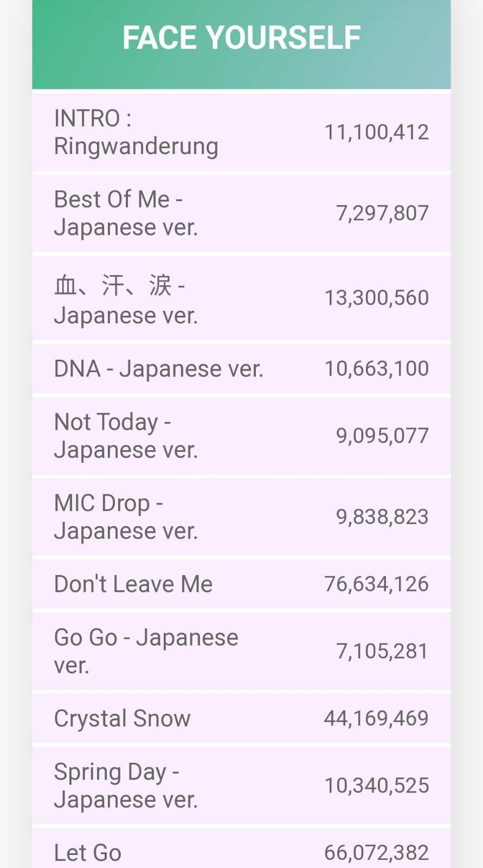
Task: Select MIC Drop - Japanese ver.
Action: coord(126,516)
